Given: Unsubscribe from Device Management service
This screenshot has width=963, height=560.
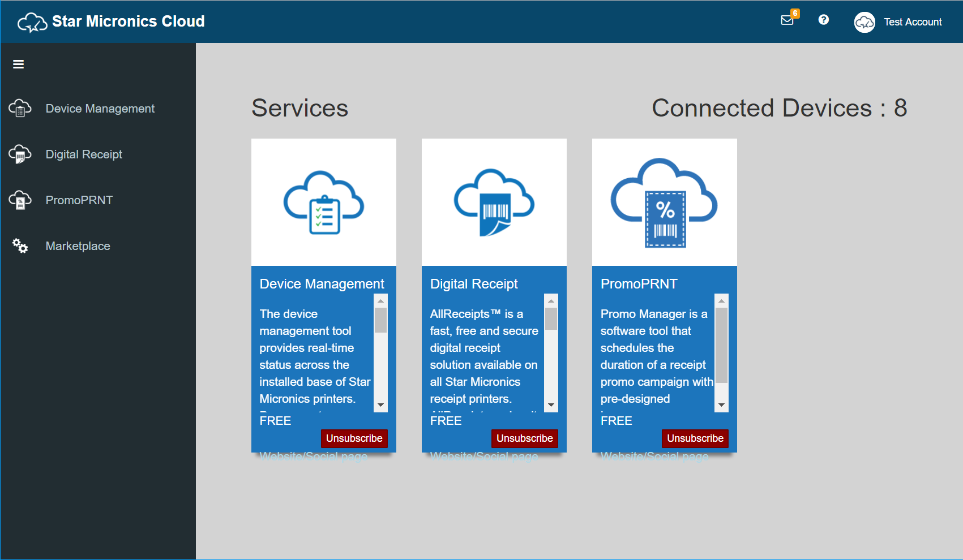Looking at the screenshot, I should point(354,438).
